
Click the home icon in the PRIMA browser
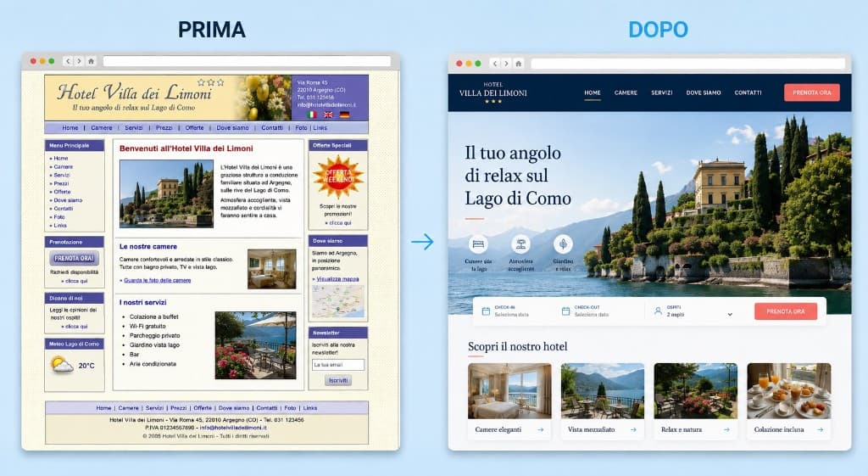92,61
